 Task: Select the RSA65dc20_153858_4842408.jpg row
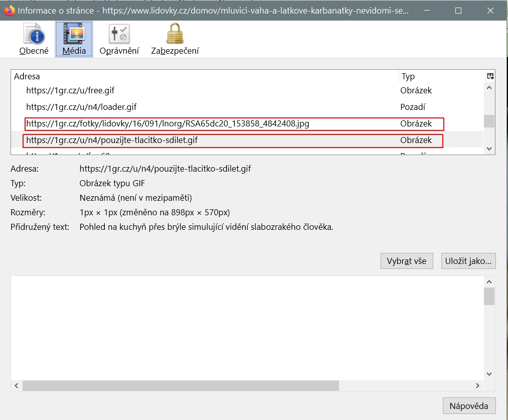247,123
